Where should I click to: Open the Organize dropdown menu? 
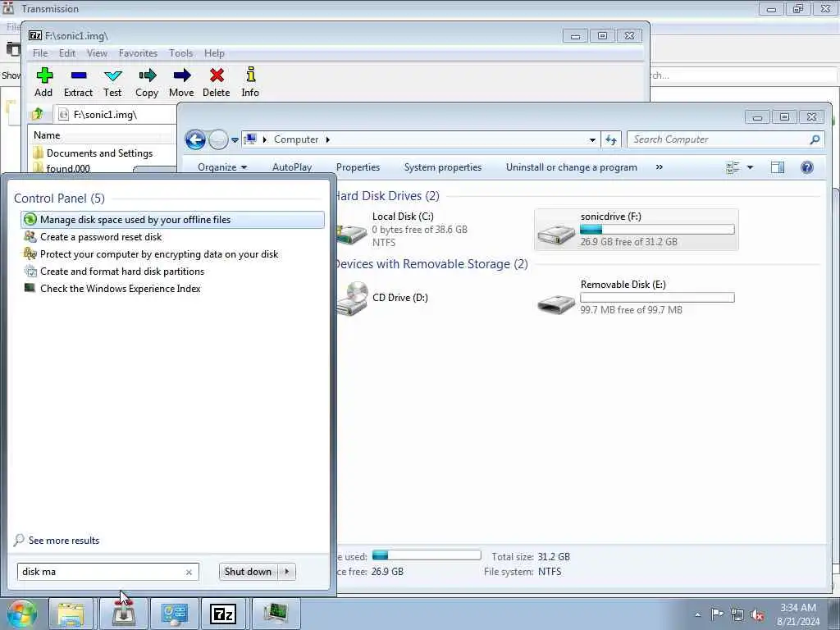click(222, 167)
